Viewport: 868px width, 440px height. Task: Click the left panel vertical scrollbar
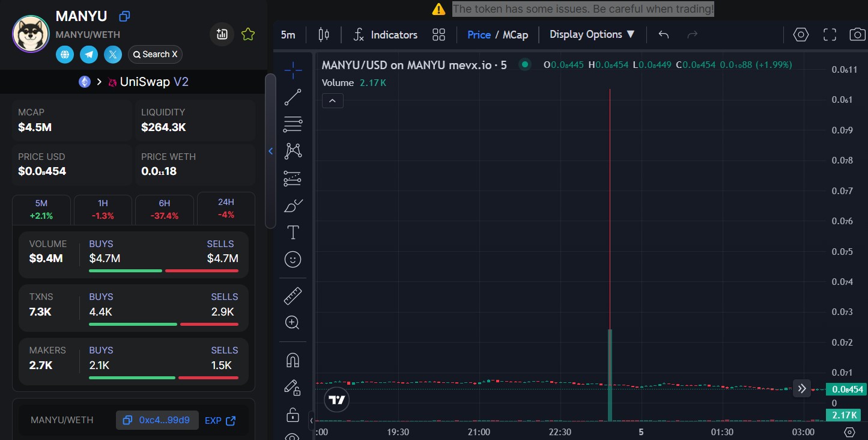[270, 150]
